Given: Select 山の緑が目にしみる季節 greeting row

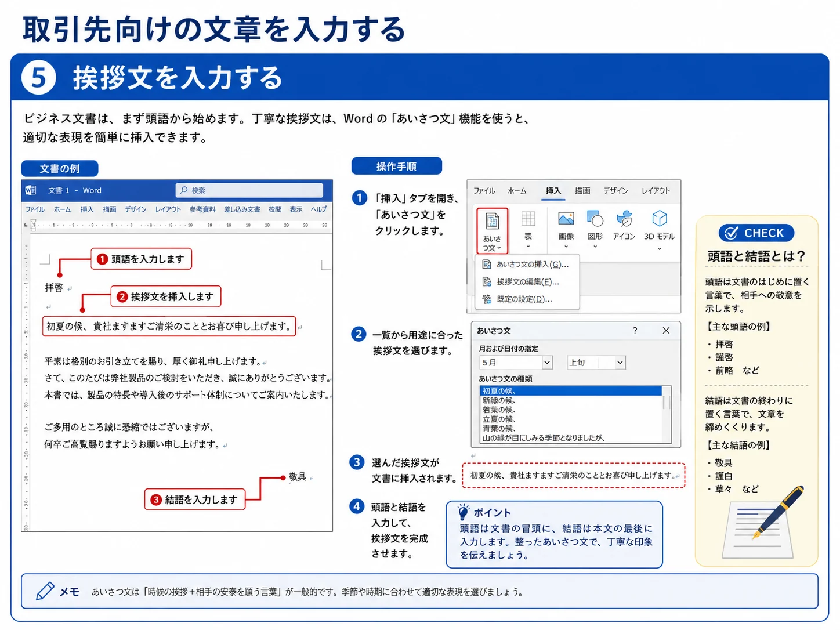Looking at the screenshot, I should pyautogui.click(x=571, y=438).
